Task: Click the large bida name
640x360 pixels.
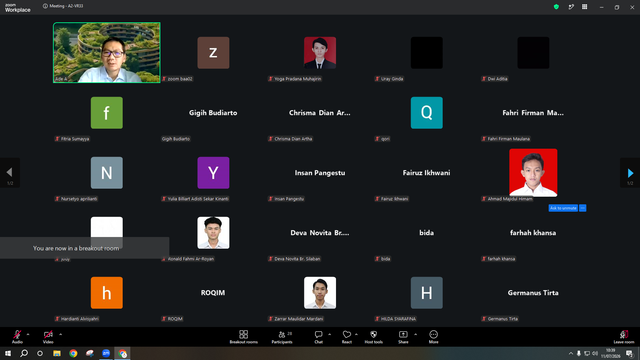Action: [x=427, y=233]
